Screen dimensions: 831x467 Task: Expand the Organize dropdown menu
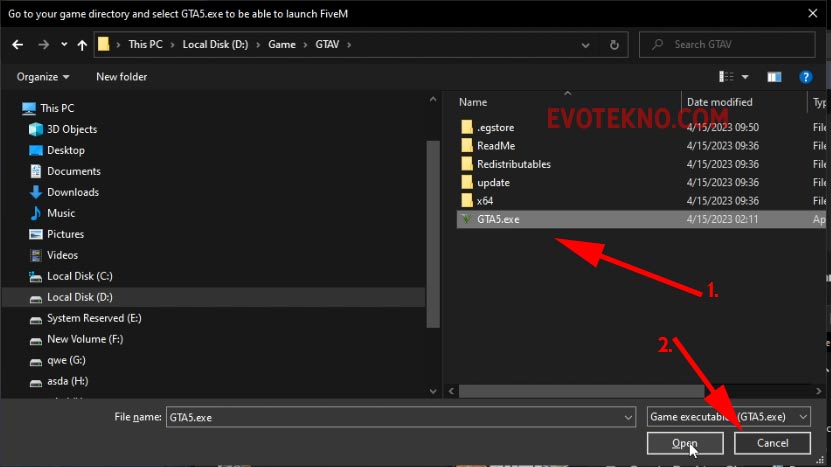[43, 77]
